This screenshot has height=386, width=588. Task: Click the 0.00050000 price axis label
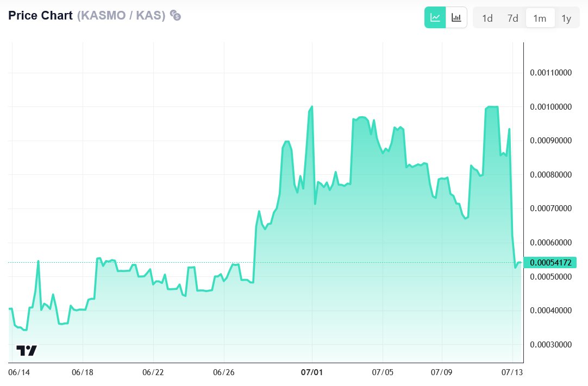[x=551, y=276]
